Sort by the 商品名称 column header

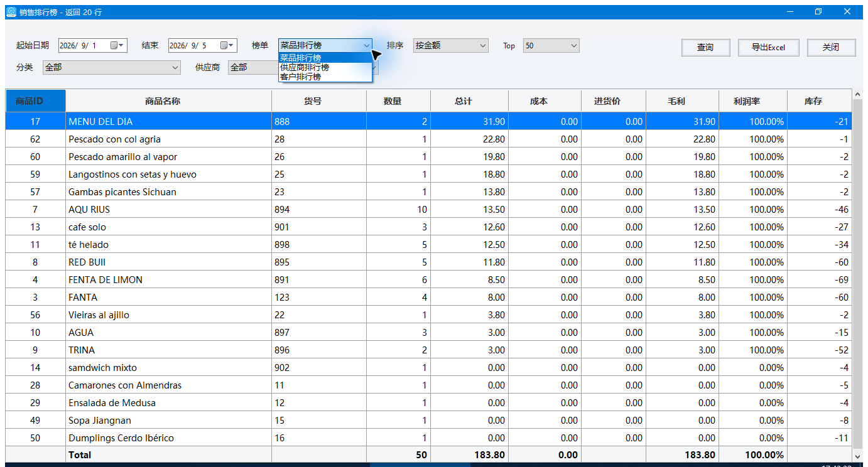[x=168, y=101]
